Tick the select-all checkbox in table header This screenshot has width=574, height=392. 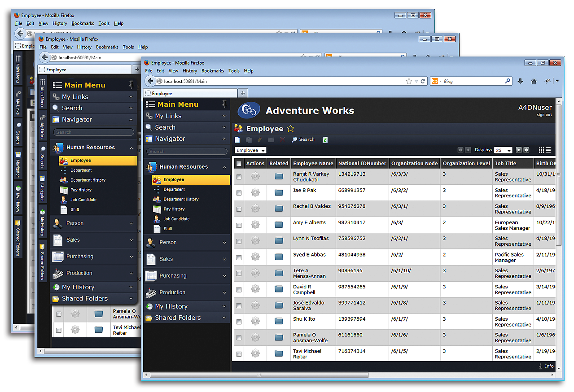click(239, 164)
